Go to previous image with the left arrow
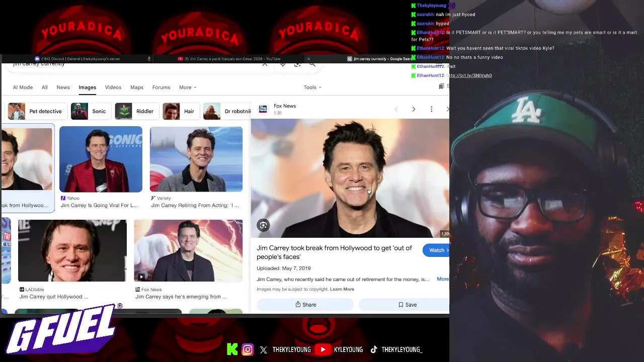Image resolution: width=644 pixels, height=362 pixels. click(396, 109)
